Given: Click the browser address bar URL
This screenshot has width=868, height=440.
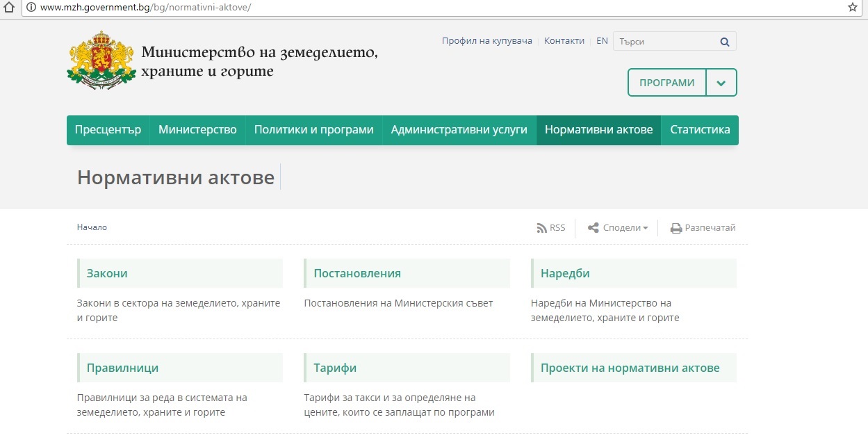Looking at the screenshot, I should point(146,8).
